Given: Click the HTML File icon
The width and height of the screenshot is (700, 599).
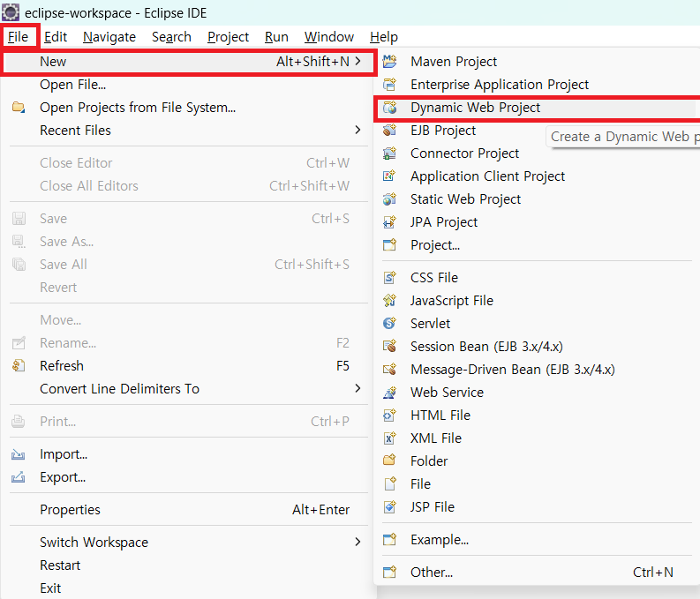Looking at the screenshot, I should [x=390, y=416].
